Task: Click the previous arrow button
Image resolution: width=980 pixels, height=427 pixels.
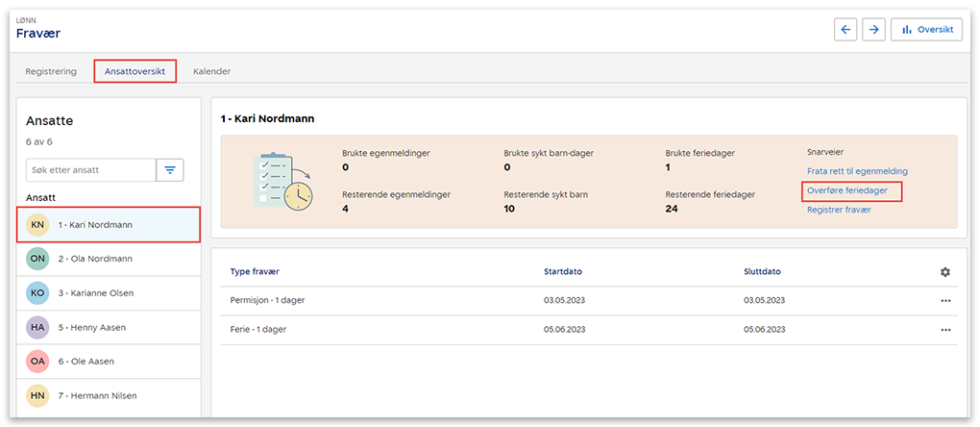Action: pyautogui.click(x=845, y=30)
